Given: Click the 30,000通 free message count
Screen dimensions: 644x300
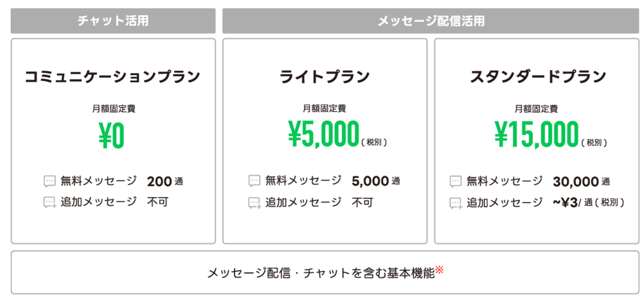Looking at the screenshot, I should [x=581, y=181].
